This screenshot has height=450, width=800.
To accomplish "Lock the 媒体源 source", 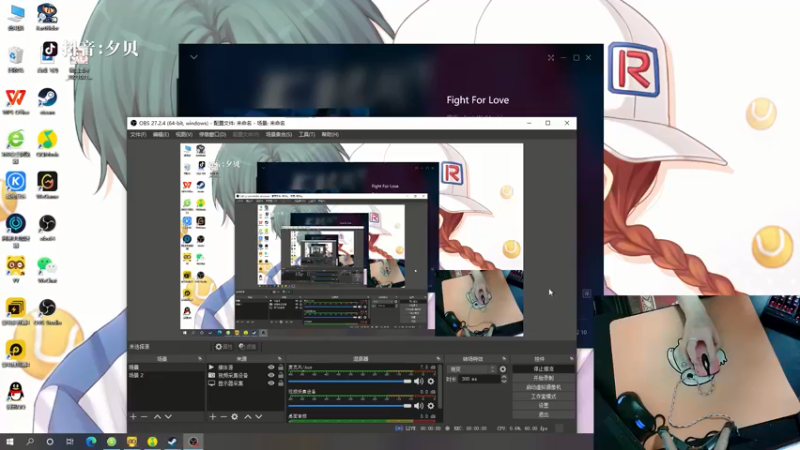I will pyautogui.click(x=281, y=367).
